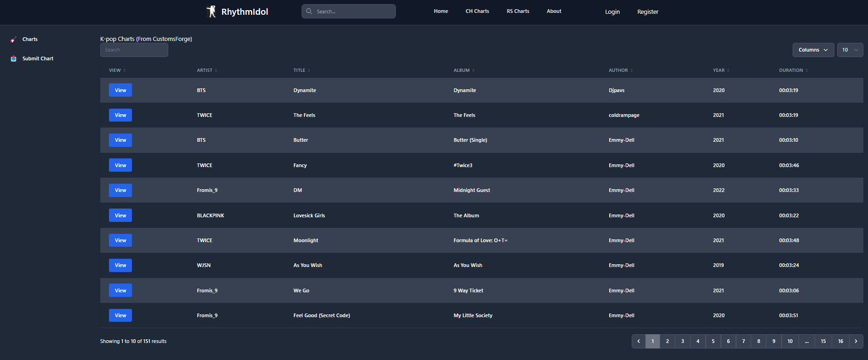868x360 pixels.
Task: Sort by the Year column header
Action: (719, 70)
